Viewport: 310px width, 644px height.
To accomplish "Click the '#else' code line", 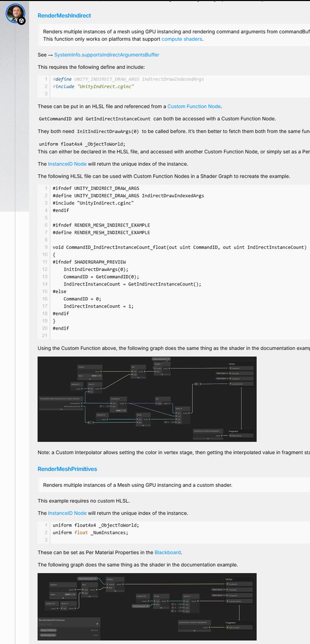I will click(60, 291).
